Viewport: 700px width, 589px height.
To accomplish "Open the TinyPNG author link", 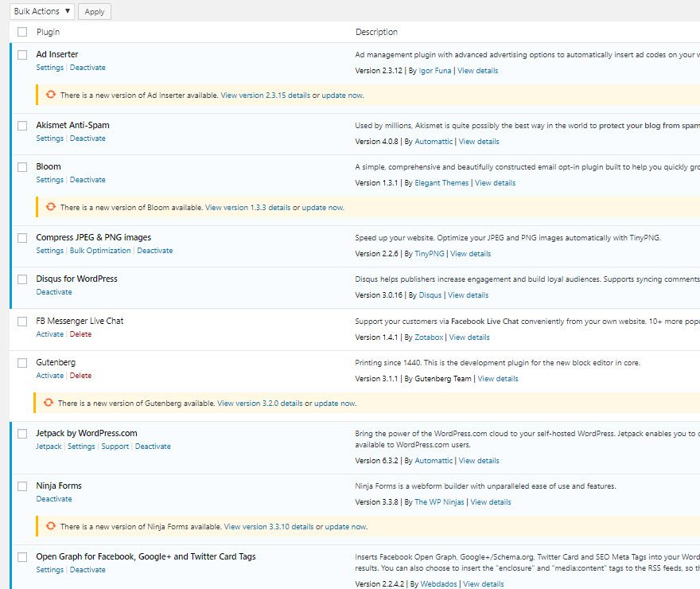I will click(x=430, y=254).
